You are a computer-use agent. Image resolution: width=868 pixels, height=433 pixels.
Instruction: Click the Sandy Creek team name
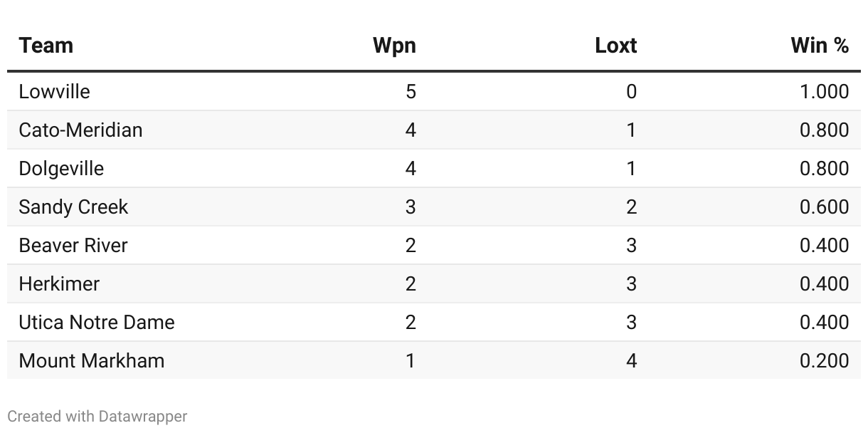(73, 207)
